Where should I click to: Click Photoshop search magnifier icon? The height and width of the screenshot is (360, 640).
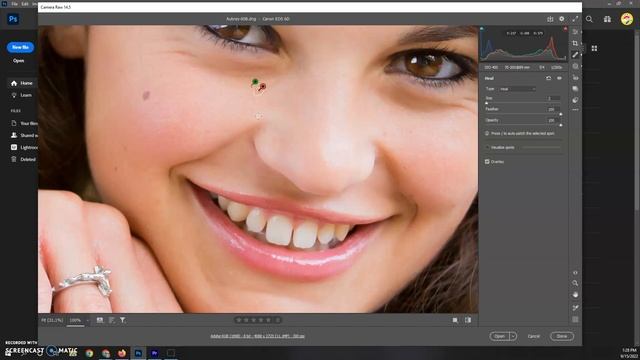[589, 19]
